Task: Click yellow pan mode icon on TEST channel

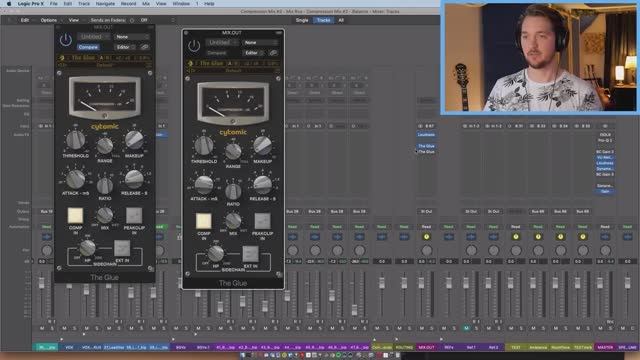Action: [516, 237]
